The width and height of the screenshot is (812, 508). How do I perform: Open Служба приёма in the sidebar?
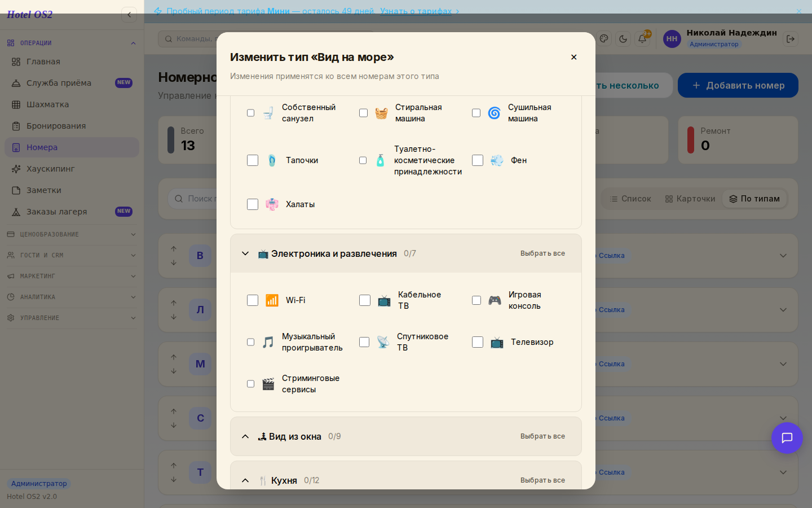coord(72,83)
